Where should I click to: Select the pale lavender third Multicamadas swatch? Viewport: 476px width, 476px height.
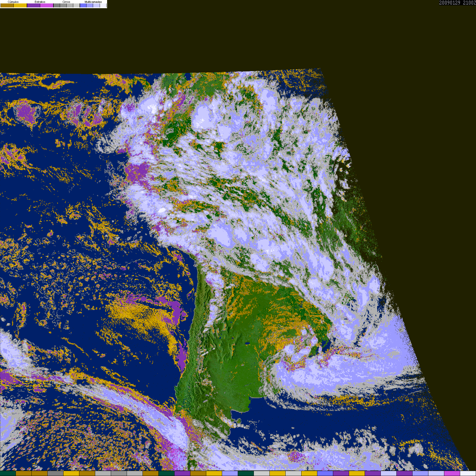tap(96, 5)
